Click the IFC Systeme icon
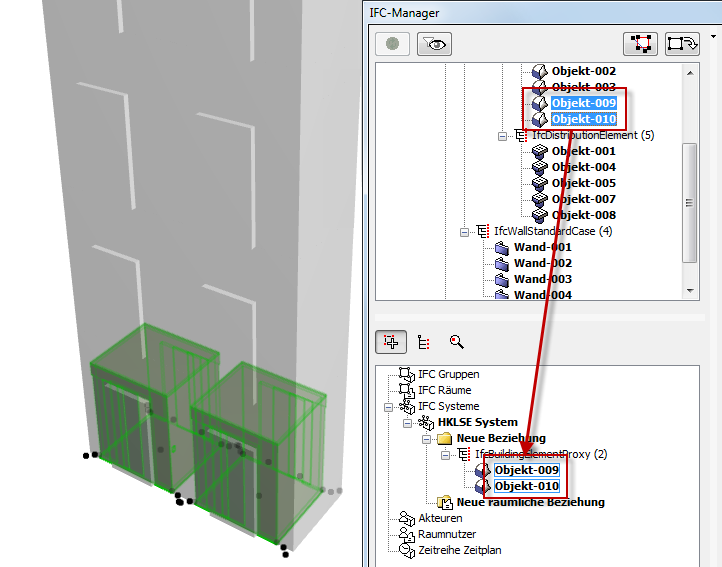722x567 pixels. (x=407, y=406)
